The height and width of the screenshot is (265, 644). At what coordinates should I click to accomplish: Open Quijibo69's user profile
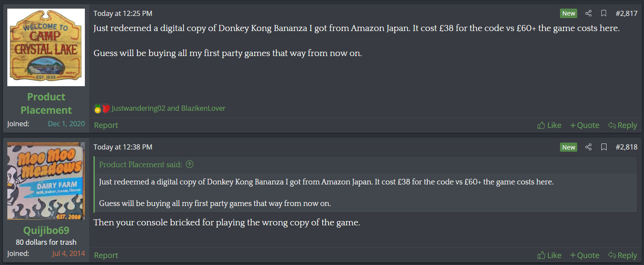point(46,230)
